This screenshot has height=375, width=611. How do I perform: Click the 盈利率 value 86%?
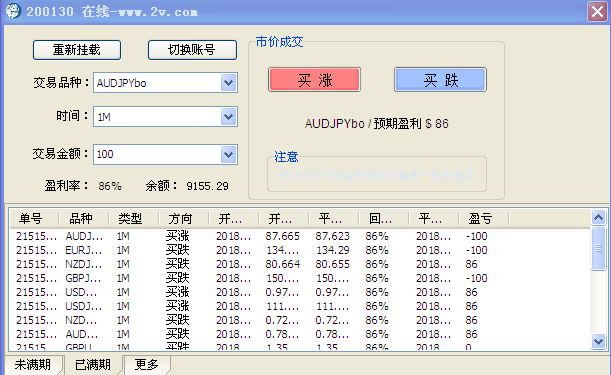(110, 186)
